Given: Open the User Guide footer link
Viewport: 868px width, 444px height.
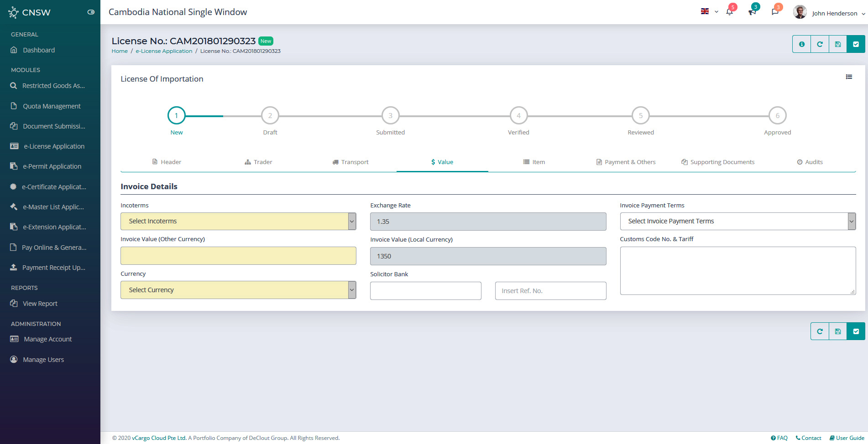Looking at the screenshot, I should click(847, 438).
